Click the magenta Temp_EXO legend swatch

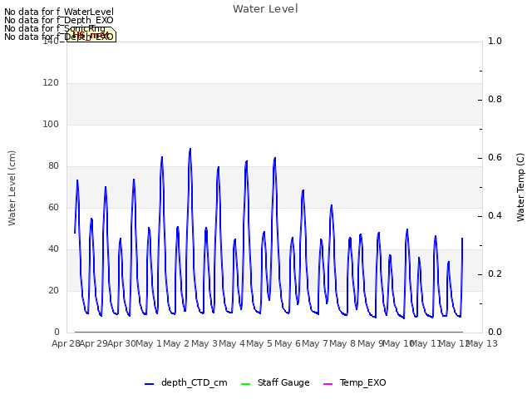click(328, 384)
